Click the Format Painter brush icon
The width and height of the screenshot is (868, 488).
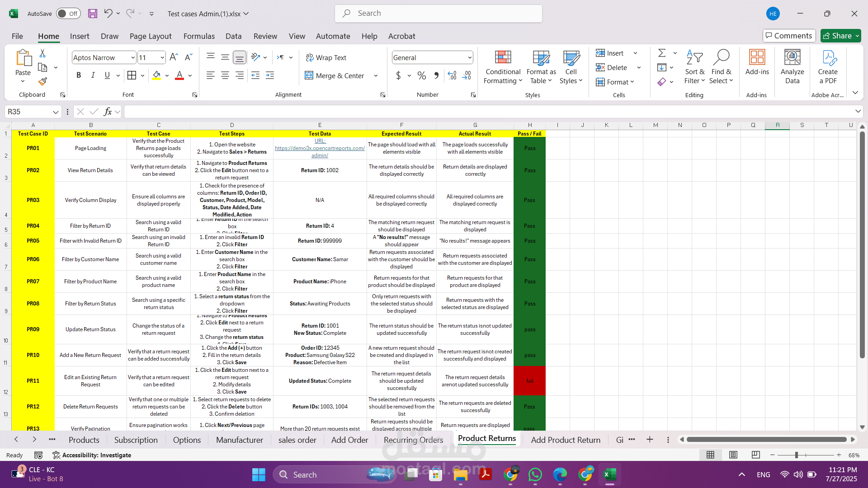[42, 81]
